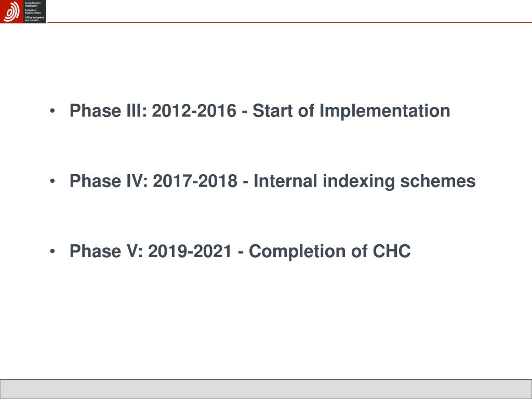Screen dimensions: 532x399
Task: Click the "European Patent Office" logo text
Action: [33, 11]
